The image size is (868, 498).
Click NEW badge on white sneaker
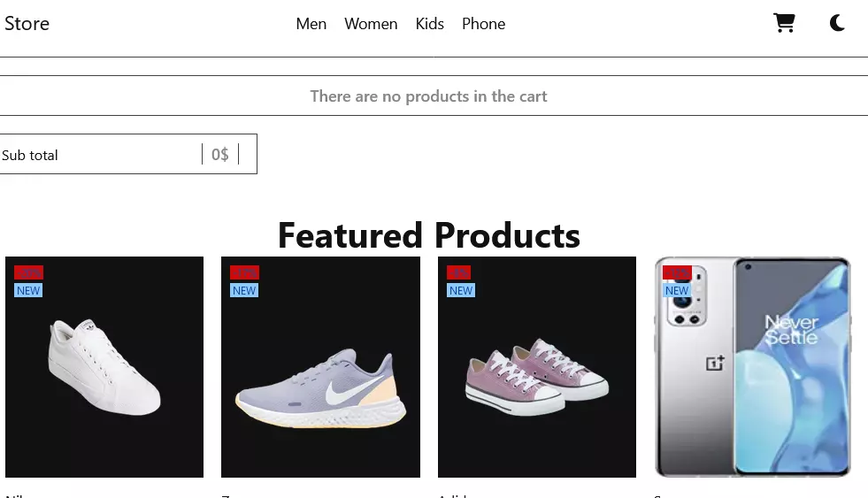tap(28, 290)
